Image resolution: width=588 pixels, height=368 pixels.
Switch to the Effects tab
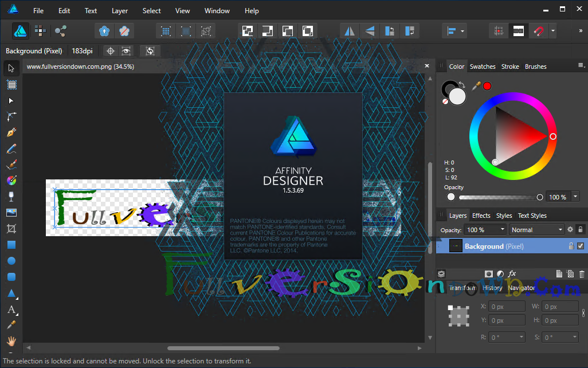pos(481,216)
